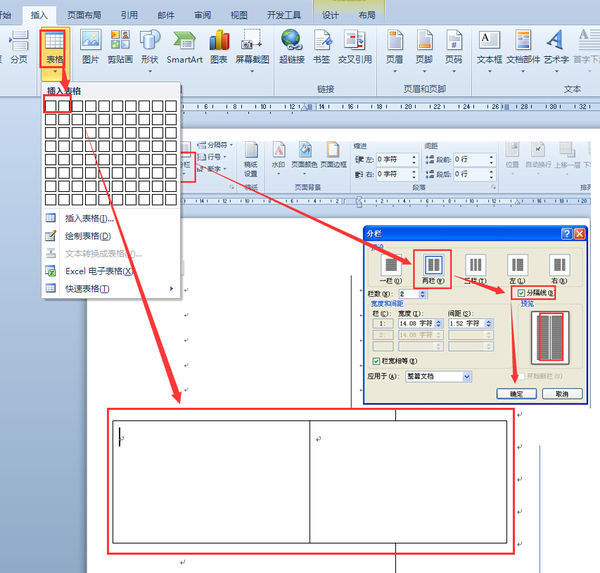This screenshot has width=600, height=573.
Task: Open the 艺术字 WordArt tool
Action: pyautogui.click(x=554, y=46)
